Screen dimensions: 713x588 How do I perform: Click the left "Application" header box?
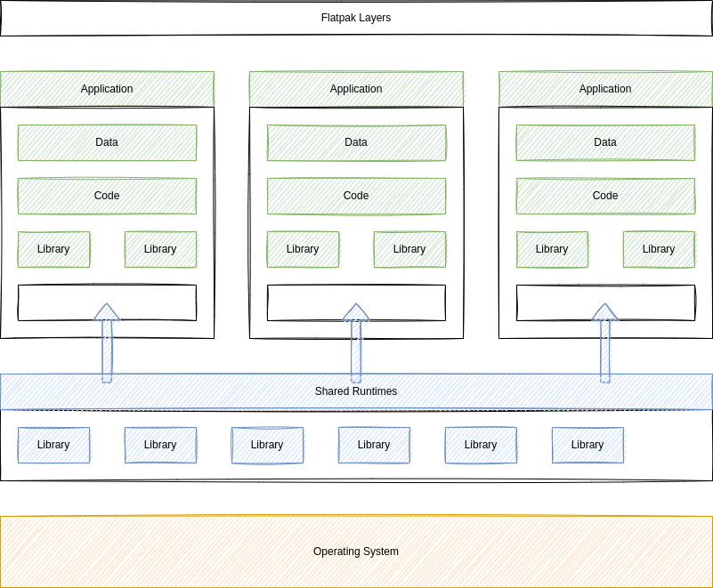108,89
